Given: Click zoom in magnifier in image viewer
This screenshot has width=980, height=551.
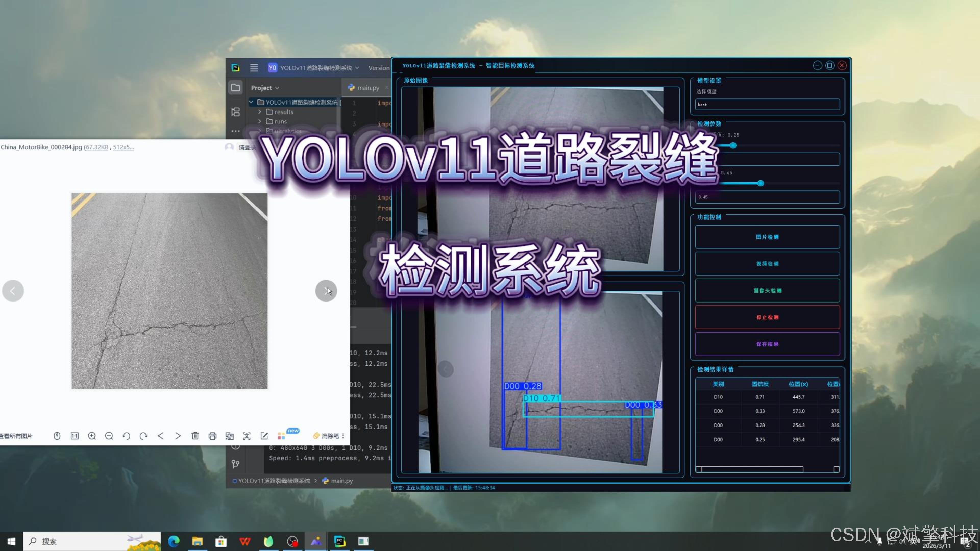Looking at the screenshot, I should [92, 436].
